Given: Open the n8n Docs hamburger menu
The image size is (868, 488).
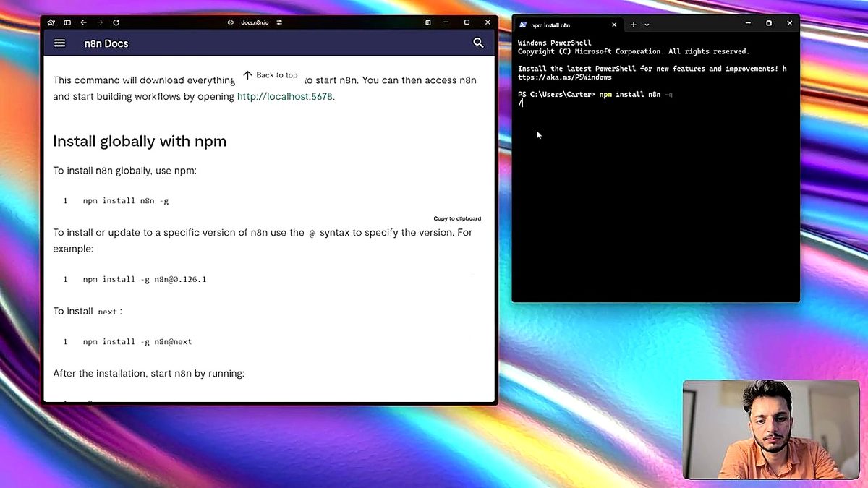Looking at the screenshot, I should click(x=60, y=43).
